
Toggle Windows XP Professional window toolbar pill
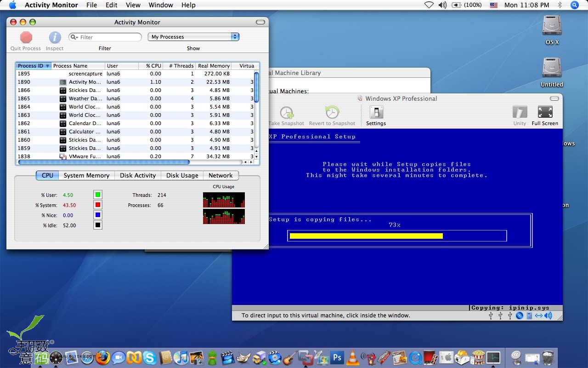point(554,98)
